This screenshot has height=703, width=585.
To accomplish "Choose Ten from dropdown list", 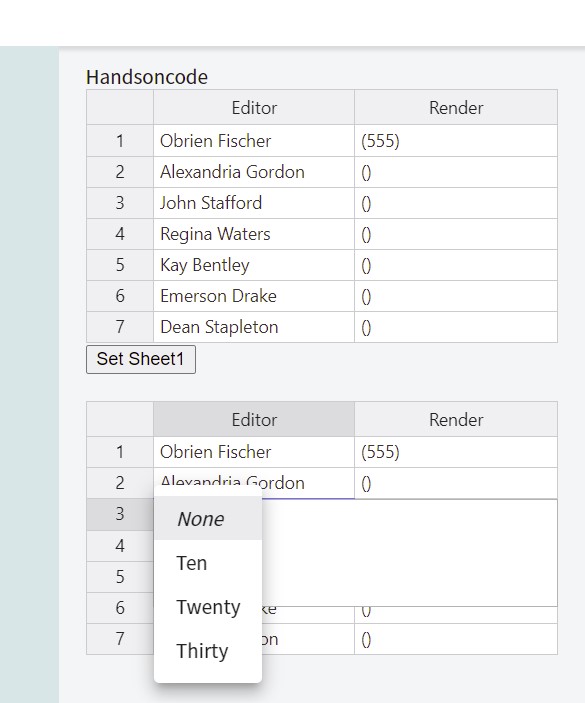I will point(208,563).
